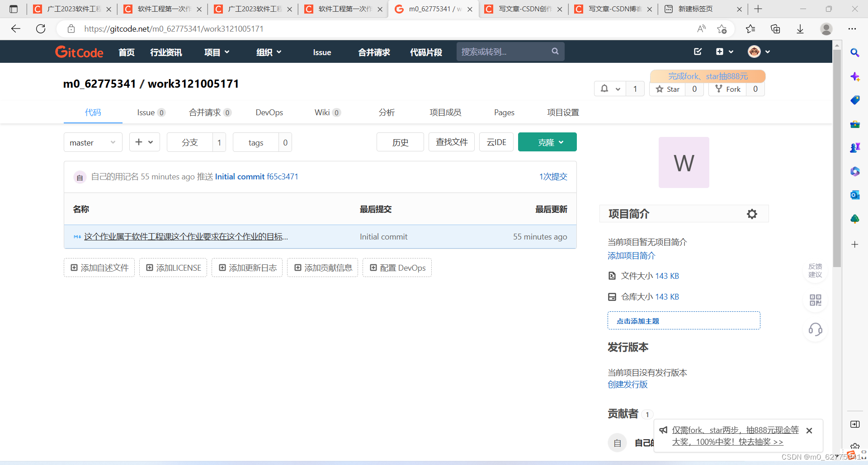Open the 项目成员 tab
The width and height of the screenshot is (868, 465).
445,113
